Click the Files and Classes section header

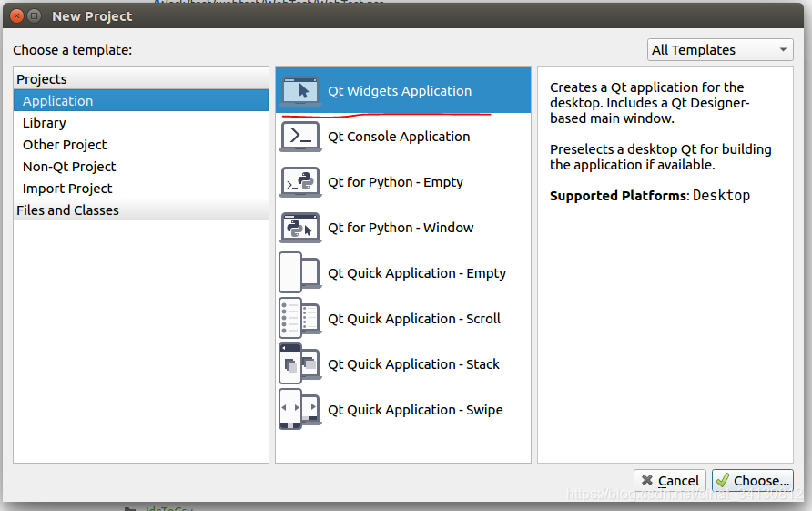[x=141, y=210]
